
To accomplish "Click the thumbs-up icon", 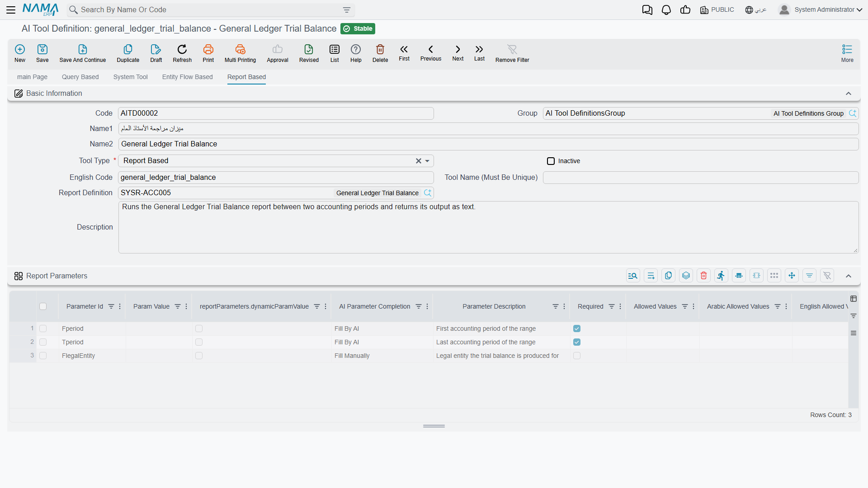I will (685, 10).
